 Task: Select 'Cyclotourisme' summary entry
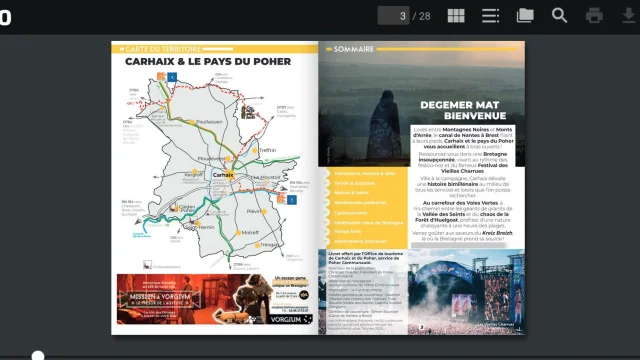click(x=351, y=213)
